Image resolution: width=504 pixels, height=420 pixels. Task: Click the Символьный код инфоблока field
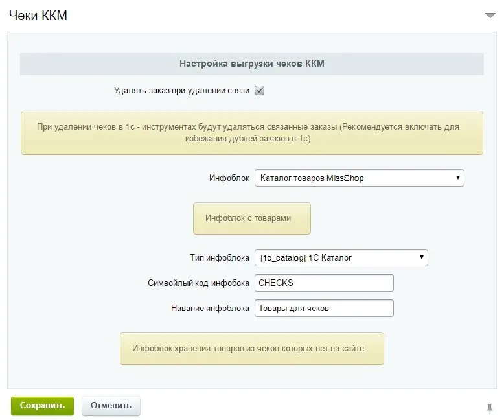pyautogui.click(x=324, y=283)
